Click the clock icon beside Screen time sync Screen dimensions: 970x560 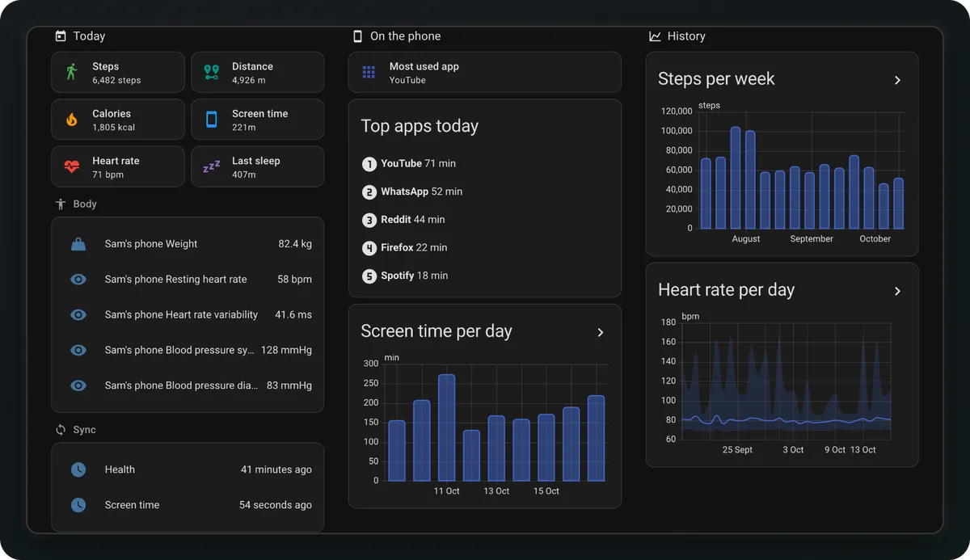click(78, 505)
